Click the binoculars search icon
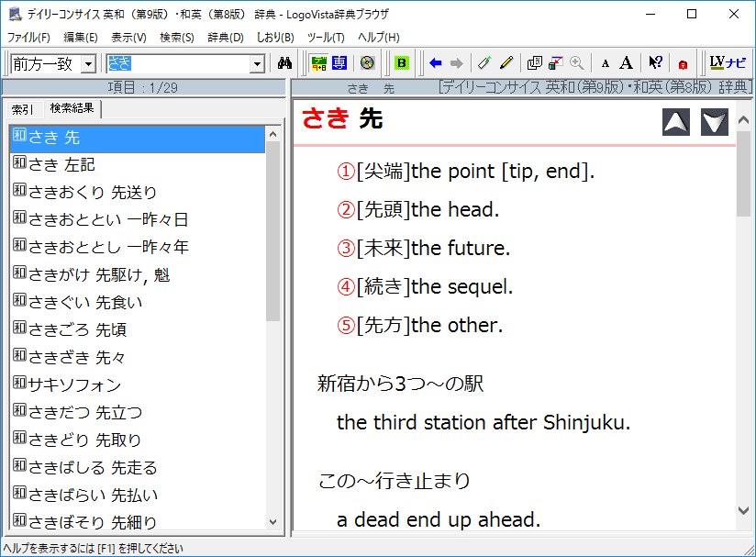The width and height of the screenshot is (756, 557). coord(284,63)
